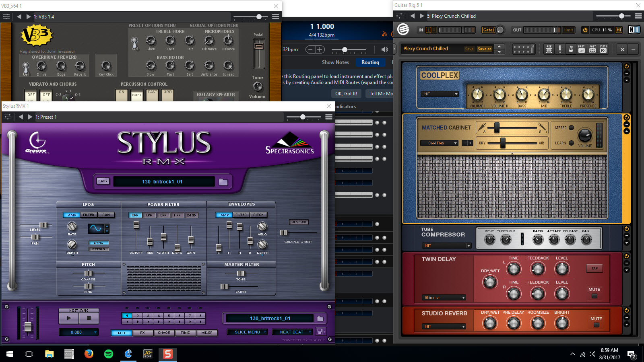644x362 pixels.
Task: Open folder icon beside bottom 130_britrock1_01 field
Action: (320, 319)
